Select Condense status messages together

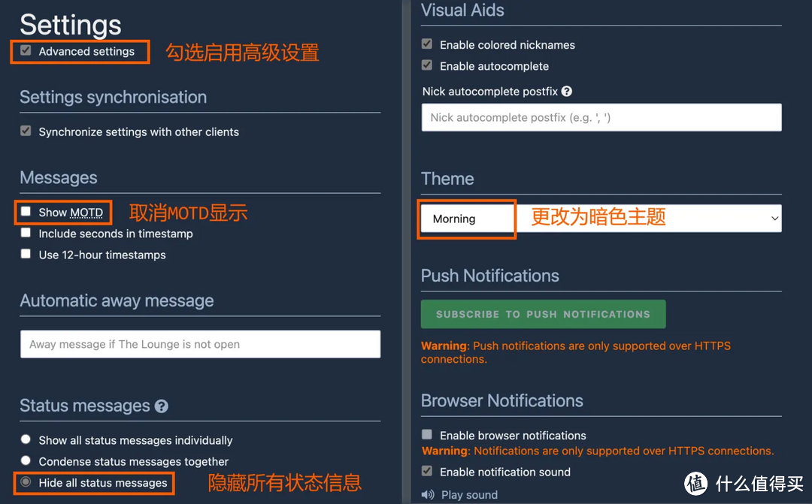(x=25, y=461)
